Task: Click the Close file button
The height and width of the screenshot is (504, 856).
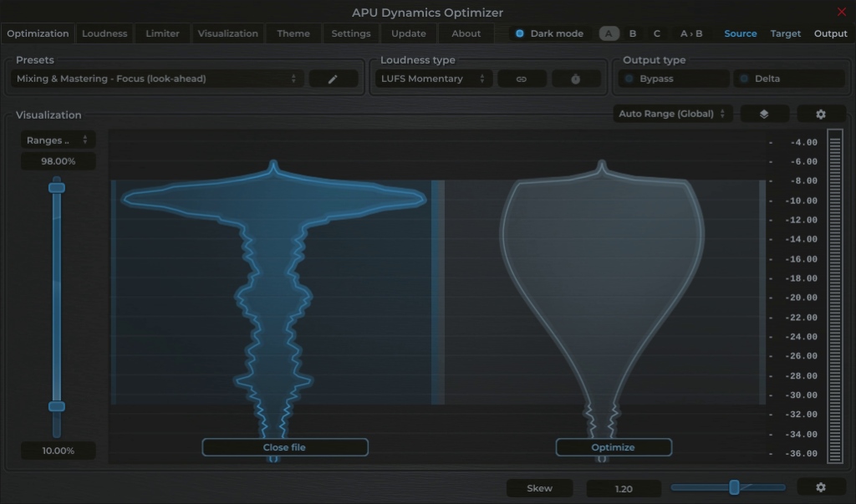Action: (284, 447)
